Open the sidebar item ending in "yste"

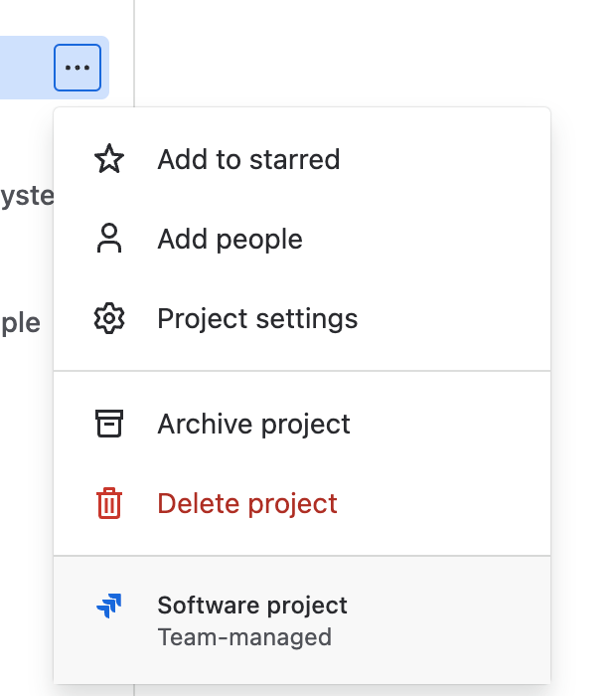(26, 195)
